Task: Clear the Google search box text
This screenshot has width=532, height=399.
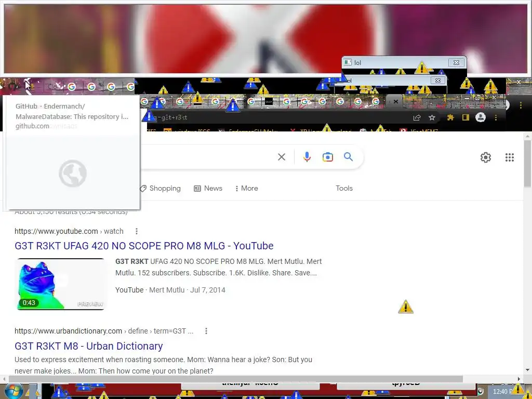Action: pos(281,157)
